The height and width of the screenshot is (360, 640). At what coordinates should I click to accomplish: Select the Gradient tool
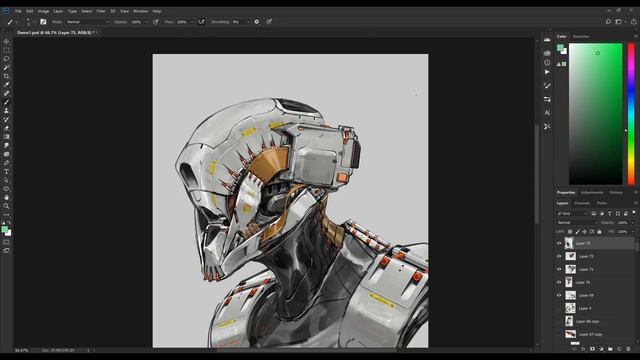pos(7,137)
